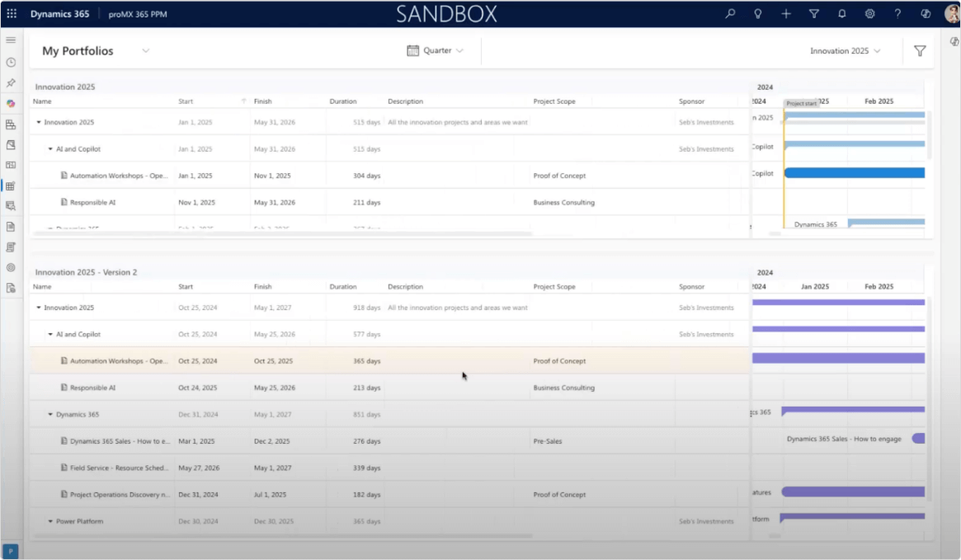The image size is (961, 560).
Task: Open the settings gear icon
Action: tap(869, 14)
